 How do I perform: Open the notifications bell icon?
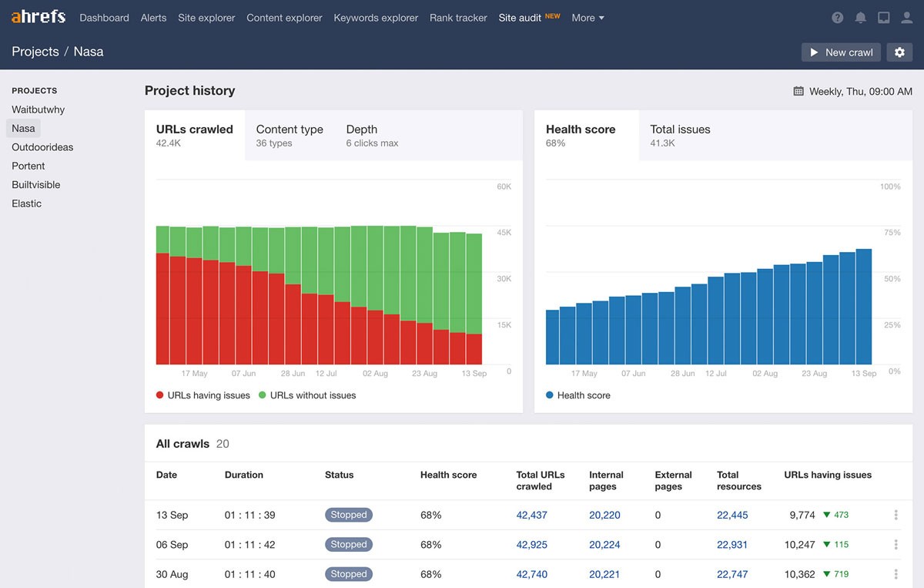tap(861, 18)
